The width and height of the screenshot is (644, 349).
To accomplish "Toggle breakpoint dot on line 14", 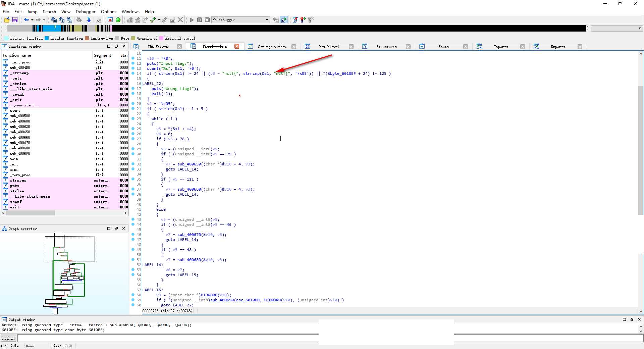I will pyautogui.click(x=133, y=73).
